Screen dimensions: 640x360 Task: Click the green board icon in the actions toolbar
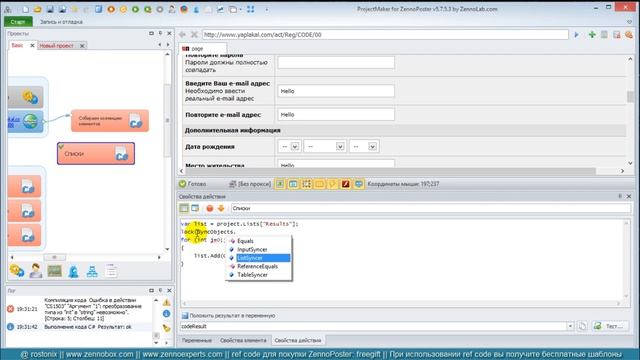[54, 271]
